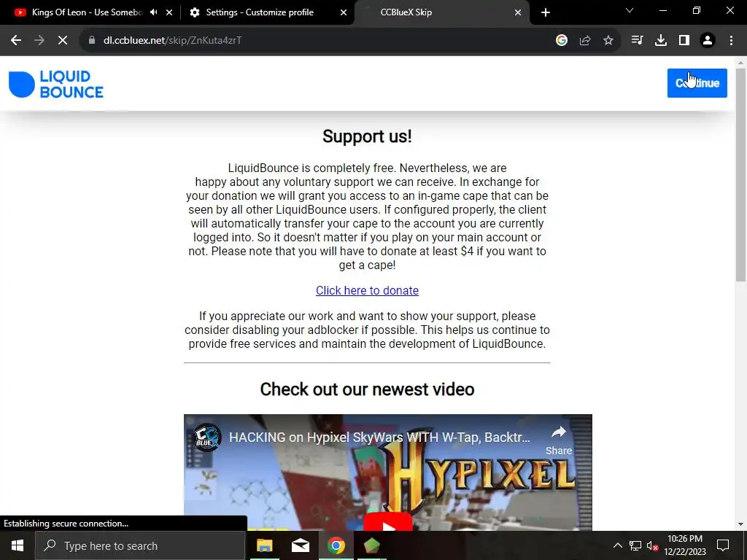Click the blue Continue button
The height and width of the screenshot is (560, 747).
697,83
